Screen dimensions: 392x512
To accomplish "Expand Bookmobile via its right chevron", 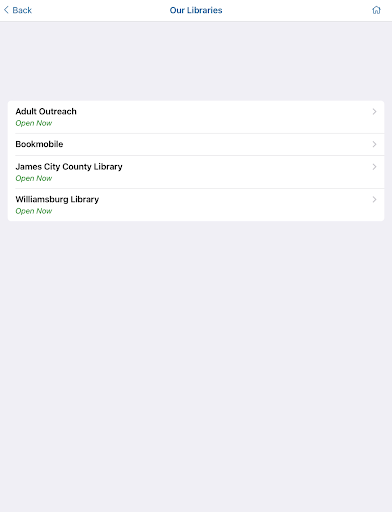I will coord(374,144).
